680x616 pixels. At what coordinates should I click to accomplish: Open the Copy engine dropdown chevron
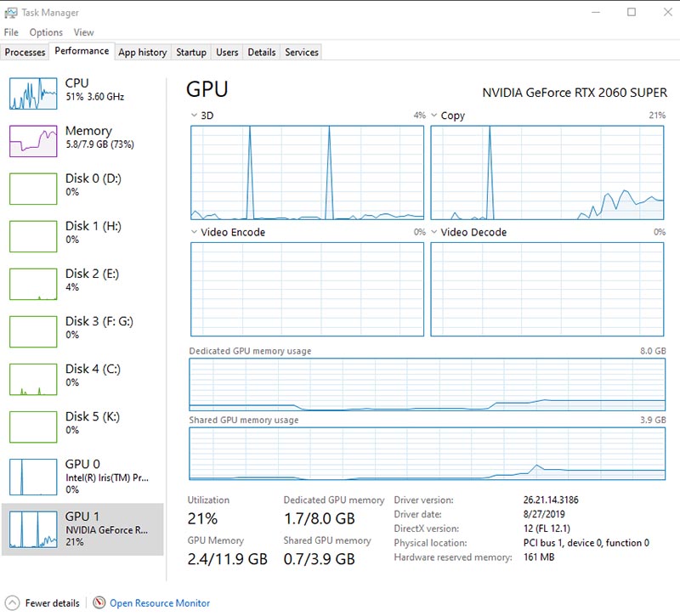[x=434, y=116]
